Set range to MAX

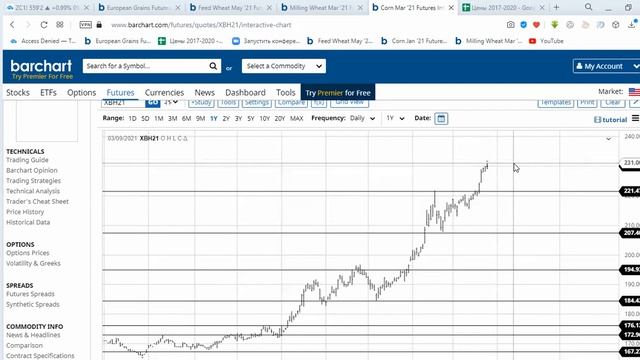tap(296, 118)
